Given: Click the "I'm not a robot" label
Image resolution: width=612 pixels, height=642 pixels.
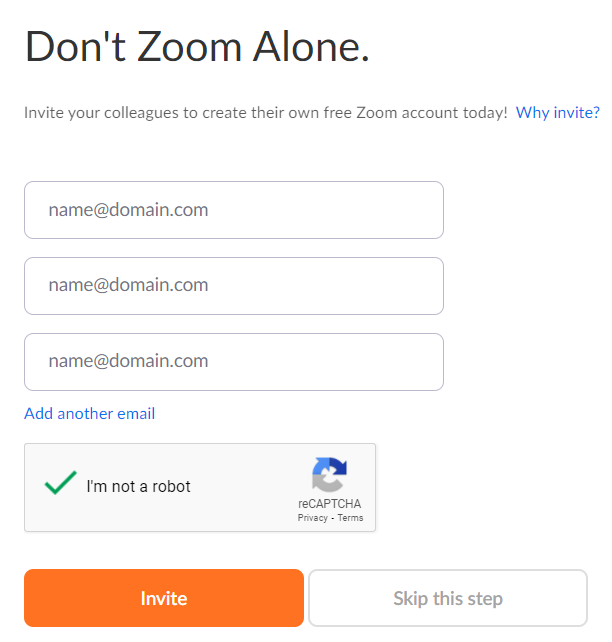Looking at the screenshot, I should click(138, 486).
